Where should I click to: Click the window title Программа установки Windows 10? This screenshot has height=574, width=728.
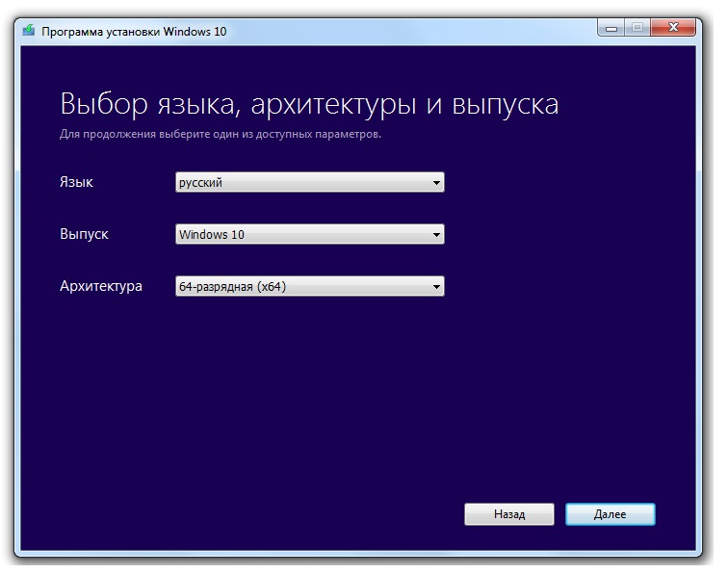tap(136, 32)
